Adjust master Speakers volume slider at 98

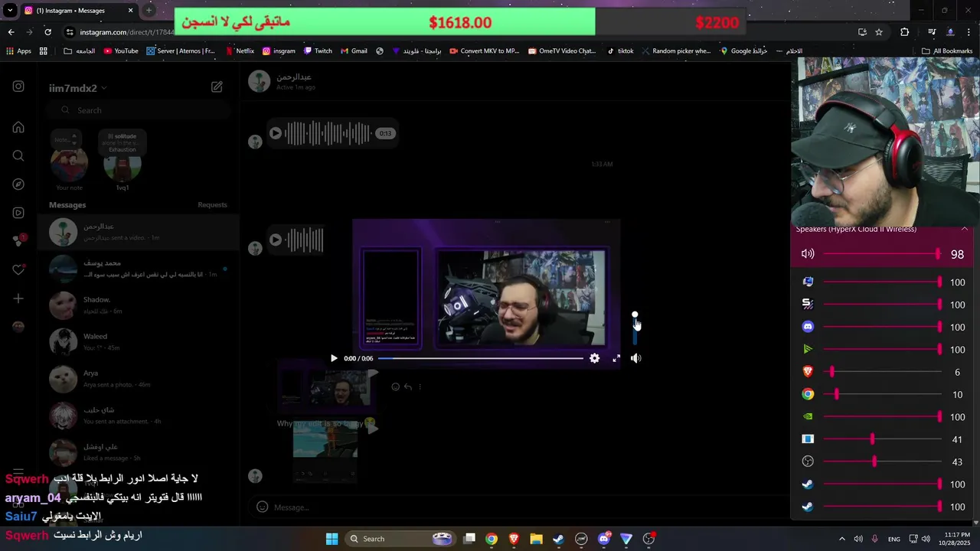(x=882, y=254)
